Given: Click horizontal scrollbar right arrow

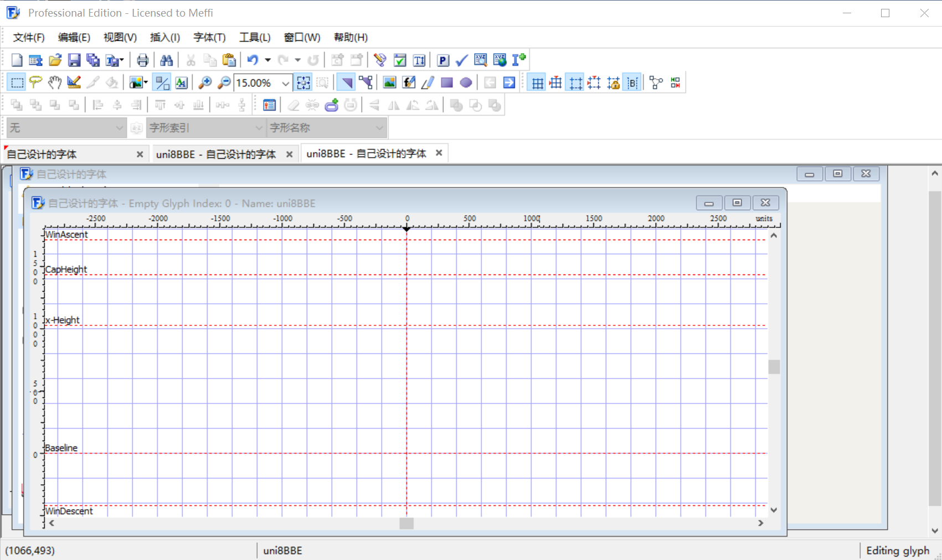Looking at the screenshot, I should tap(760, 523).
